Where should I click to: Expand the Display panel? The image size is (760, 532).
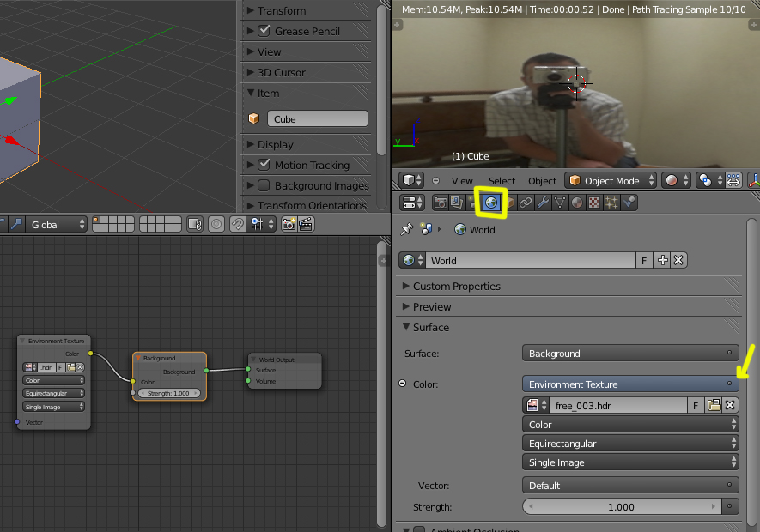tap(306, 144)
